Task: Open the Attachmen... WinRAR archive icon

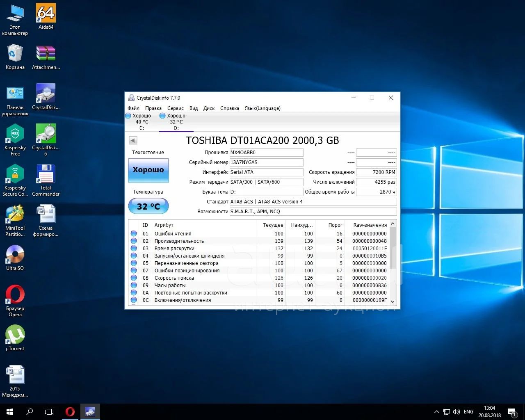Action: [x=46, y=57]
